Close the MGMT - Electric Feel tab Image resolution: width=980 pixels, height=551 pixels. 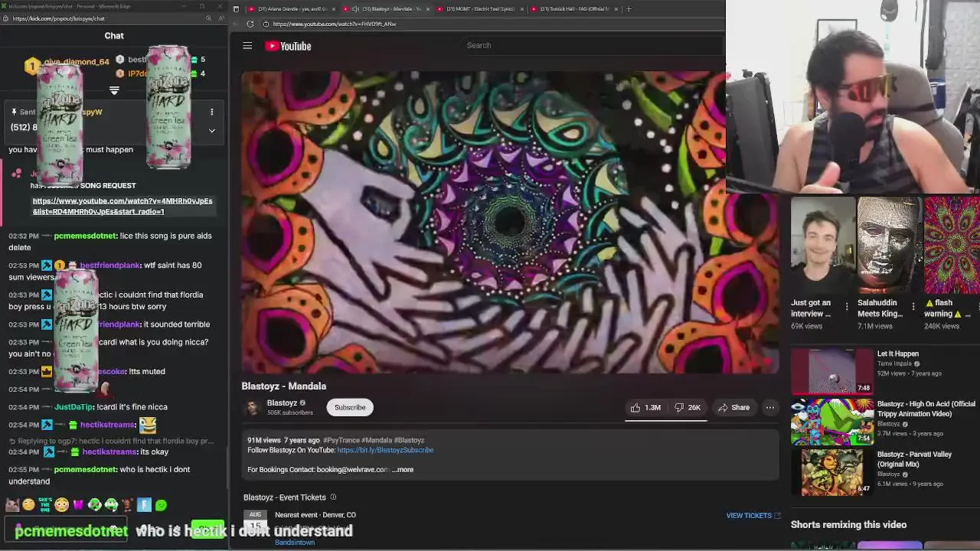(x=522, y=9)
